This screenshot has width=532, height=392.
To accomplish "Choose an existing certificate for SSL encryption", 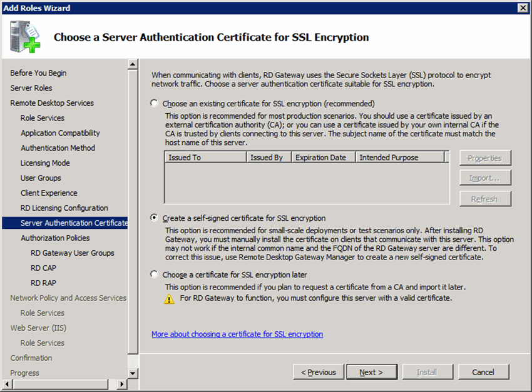I will click(x=153, y=103).
